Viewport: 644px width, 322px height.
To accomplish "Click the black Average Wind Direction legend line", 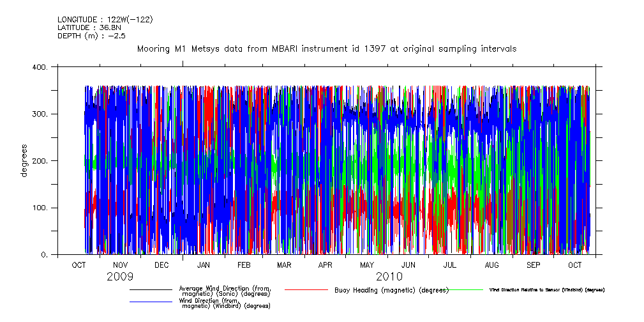I will tap(151, 290).
